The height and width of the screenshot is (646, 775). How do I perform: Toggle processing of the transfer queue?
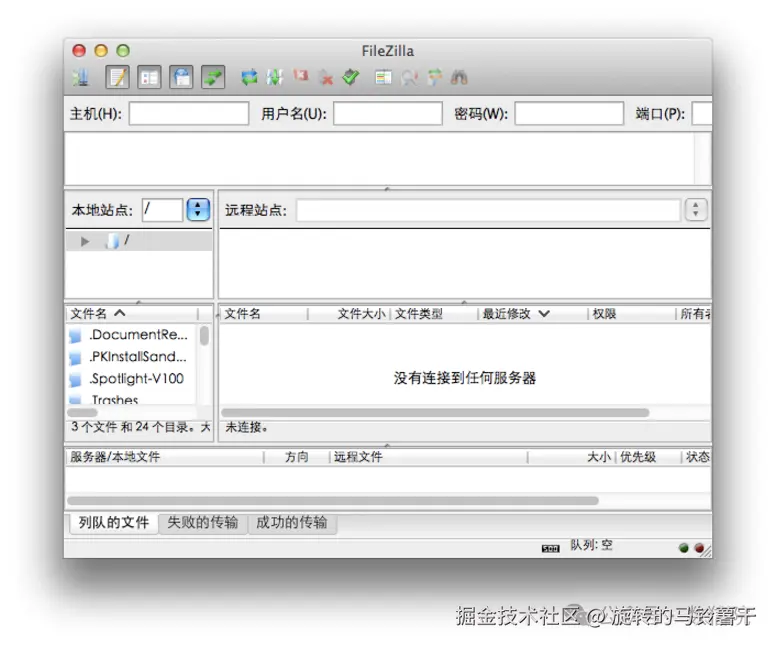coord(274,77)
